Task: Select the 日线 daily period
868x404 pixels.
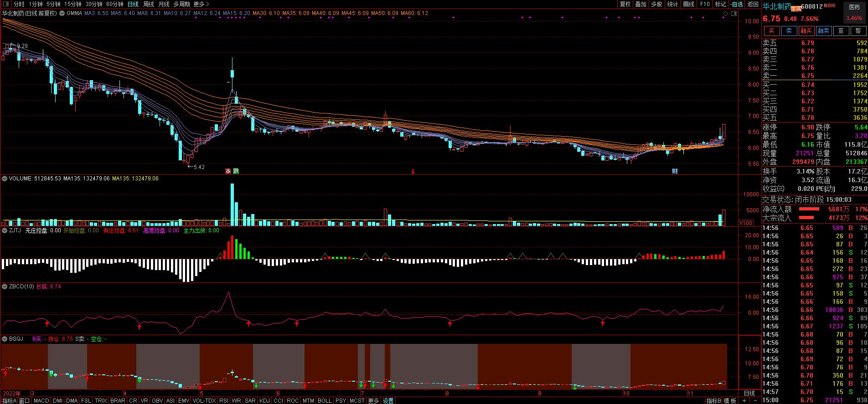Action: [133, 4]
